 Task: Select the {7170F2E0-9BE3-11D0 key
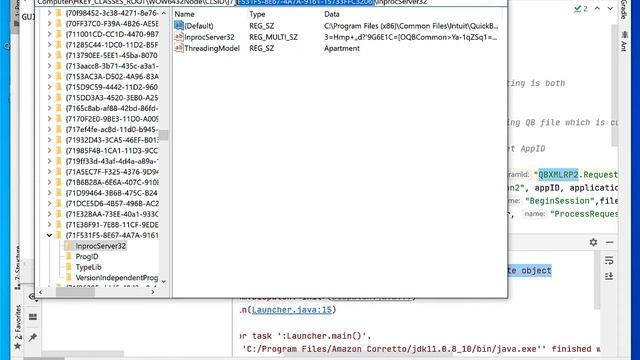(x=112, y=119)
